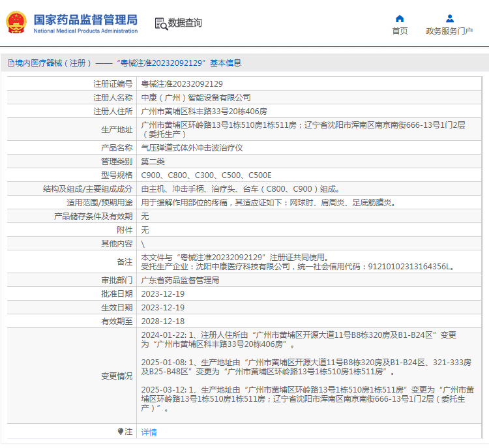Click the 变更情况 label
Image resolution: width=489 pixels, height=448 pixels.
(117, 376)
